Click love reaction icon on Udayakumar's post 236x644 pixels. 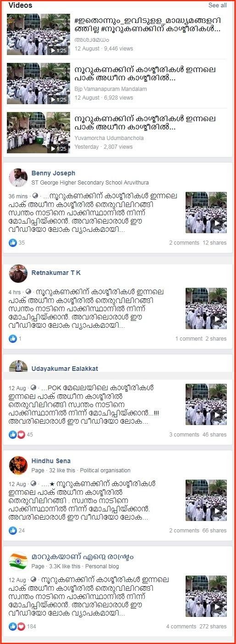pyautogui.click(x=21, y=435)
